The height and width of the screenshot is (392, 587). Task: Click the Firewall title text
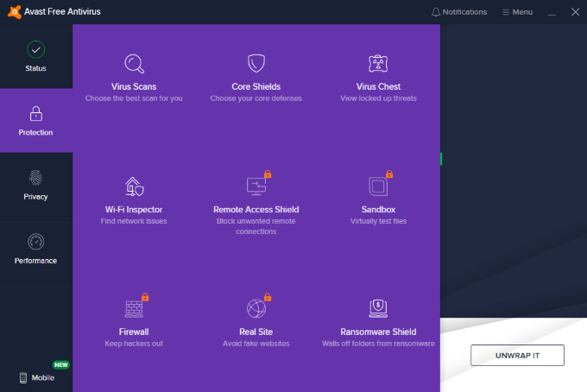pyautogui.click(x=134, y=332)
